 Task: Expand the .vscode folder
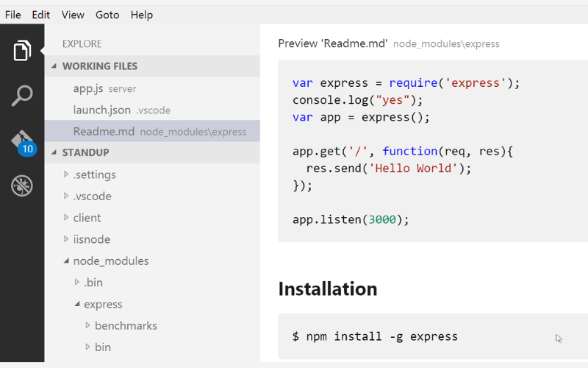pos(92,197)
